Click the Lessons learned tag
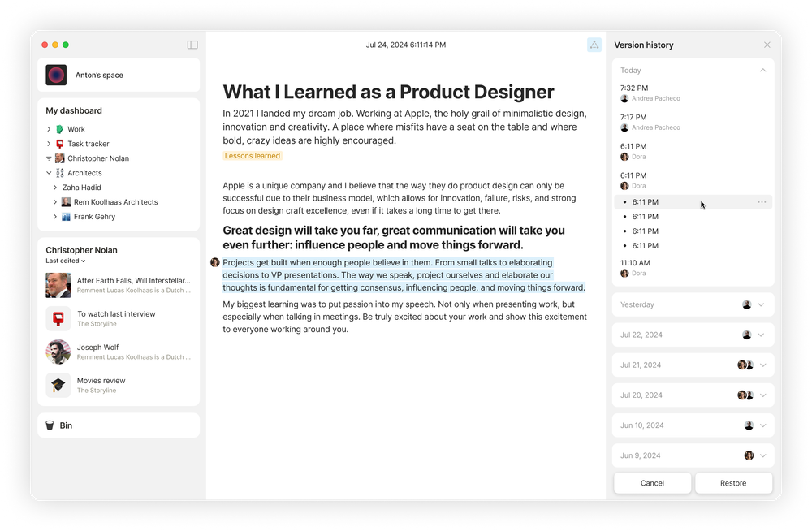812x531 pixels. point(253,155)
